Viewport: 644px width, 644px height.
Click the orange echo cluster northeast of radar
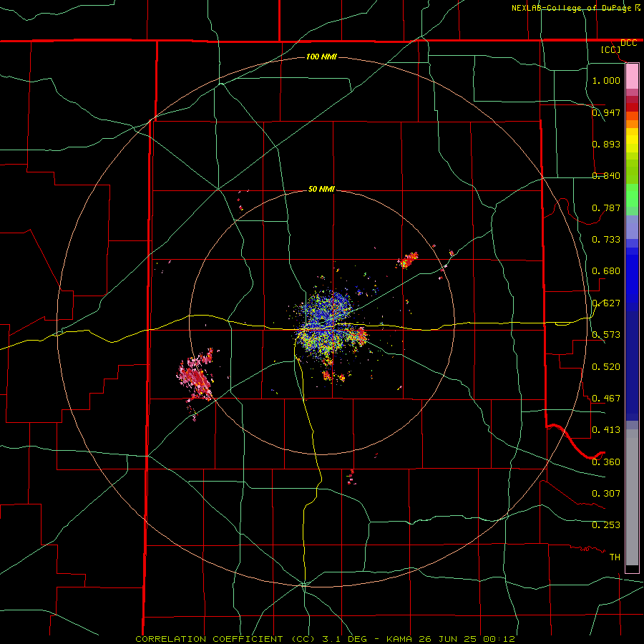pos(407,260)
